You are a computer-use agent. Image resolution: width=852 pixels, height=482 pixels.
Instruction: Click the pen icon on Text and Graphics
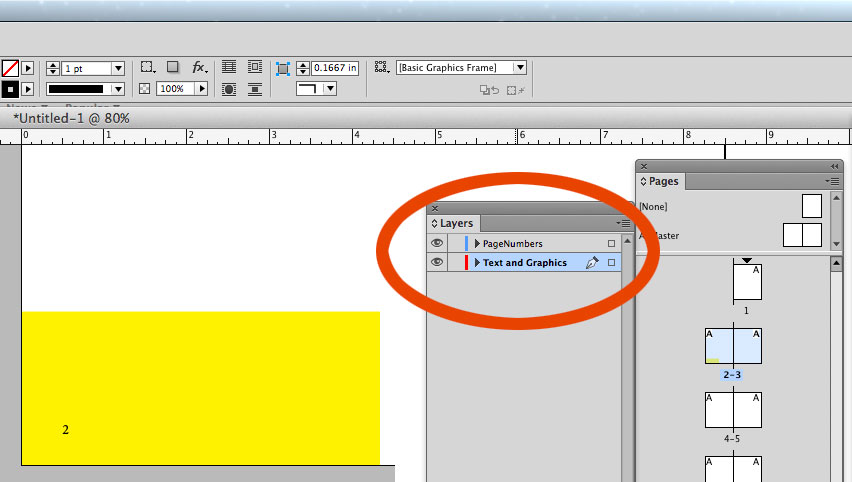click(x=592, y=262)
